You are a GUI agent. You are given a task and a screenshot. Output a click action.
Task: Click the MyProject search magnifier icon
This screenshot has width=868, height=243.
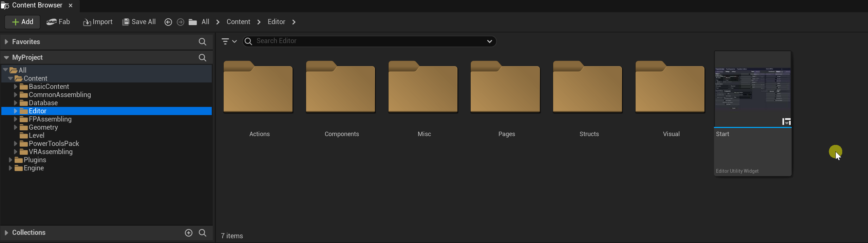(202, 58)
